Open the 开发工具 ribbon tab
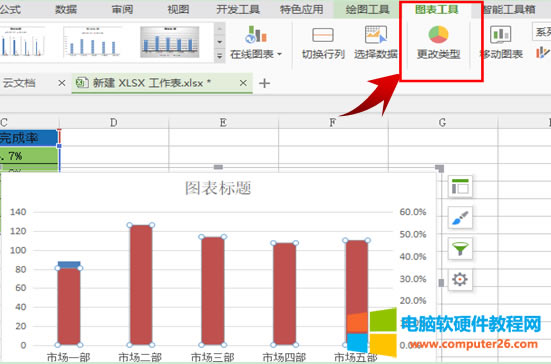The height and width of the screenshot is (364, 551). tap(238, 9)
